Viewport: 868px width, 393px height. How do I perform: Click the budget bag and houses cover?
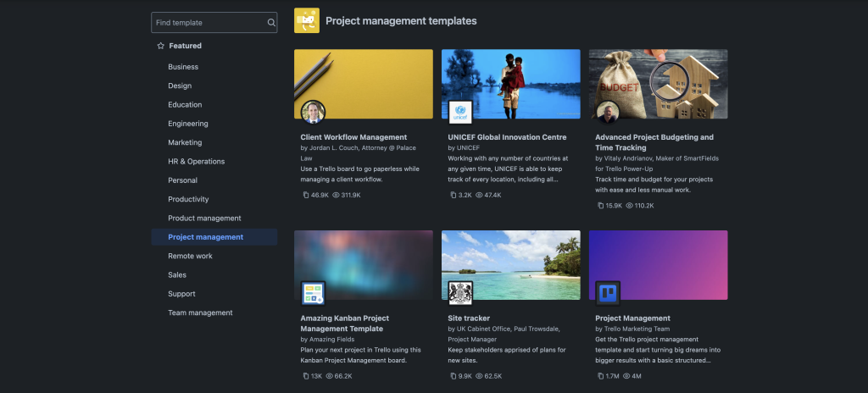tap(658, 84)
